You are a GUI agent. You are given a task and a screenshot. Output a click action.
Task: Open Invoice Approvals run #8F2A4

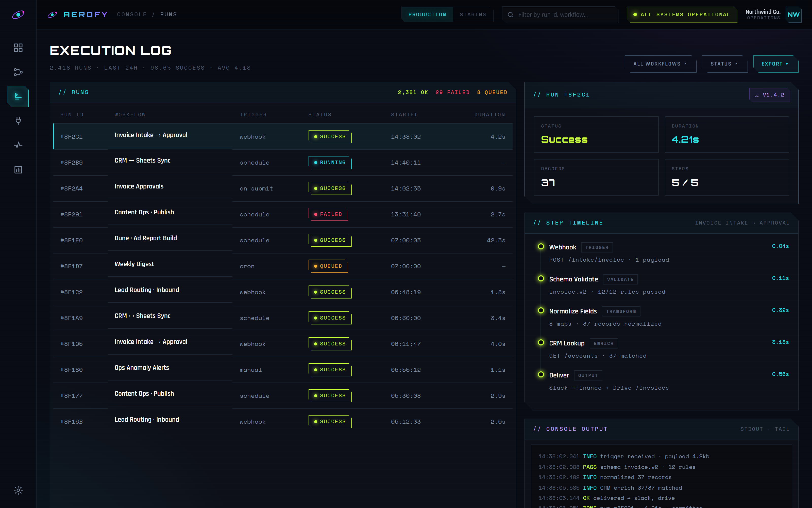(x=283, y=188)
